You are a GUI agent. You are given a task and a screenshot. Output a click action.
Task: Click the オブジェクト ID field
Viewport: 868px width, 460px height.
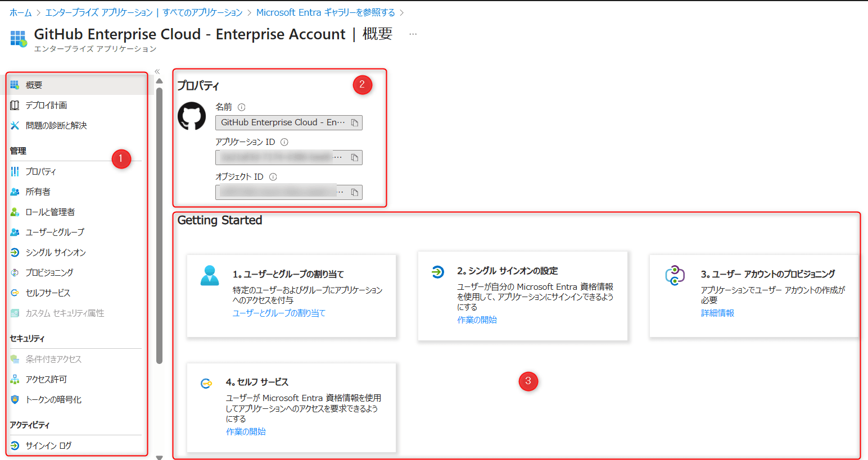289,192
